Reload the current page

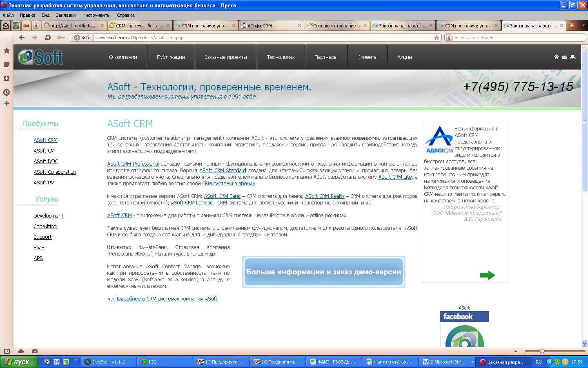tap(48, 37)
